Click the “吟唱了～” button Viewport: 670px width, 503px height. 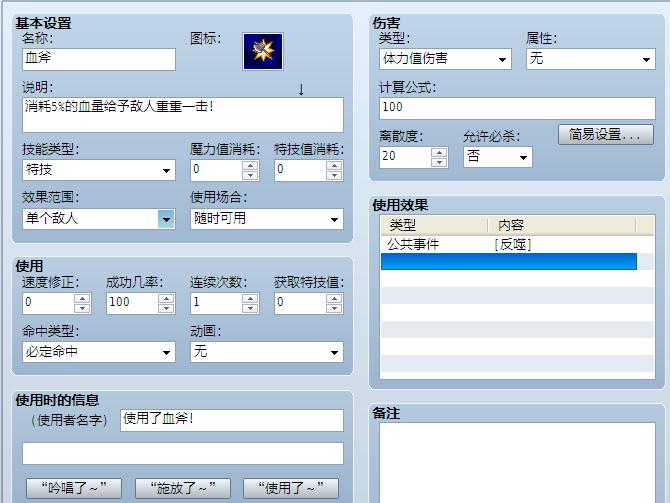(x=74, y=488)
